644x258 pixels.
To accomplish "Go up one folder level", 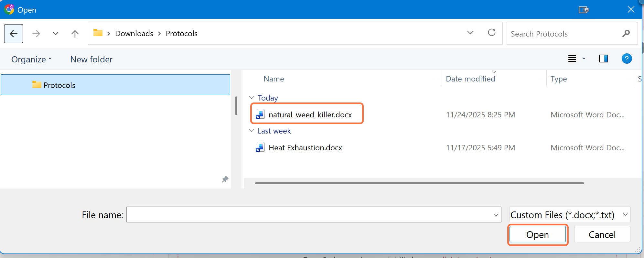I will [75, 34].
